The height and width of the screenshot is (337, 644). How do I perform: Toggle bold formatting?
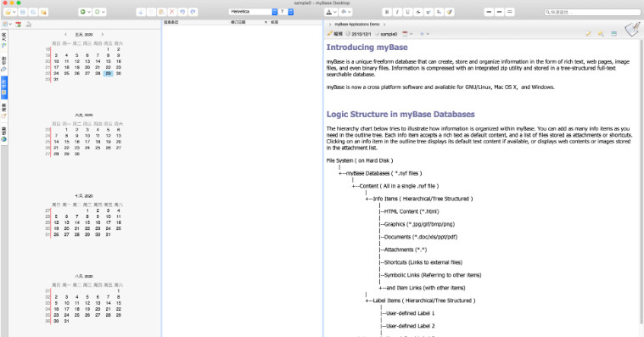[x=386, y=12]
